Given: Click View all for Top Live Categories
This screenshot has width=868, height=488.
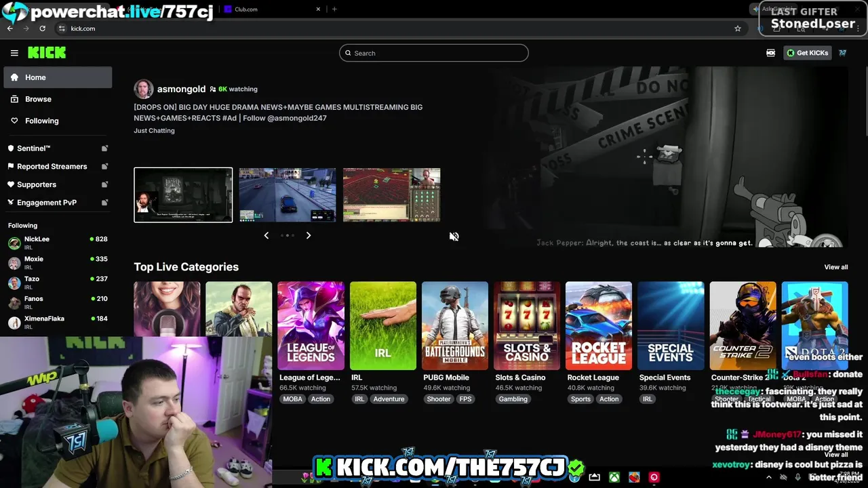Looking at the screenshot, I should pos(836,267).
